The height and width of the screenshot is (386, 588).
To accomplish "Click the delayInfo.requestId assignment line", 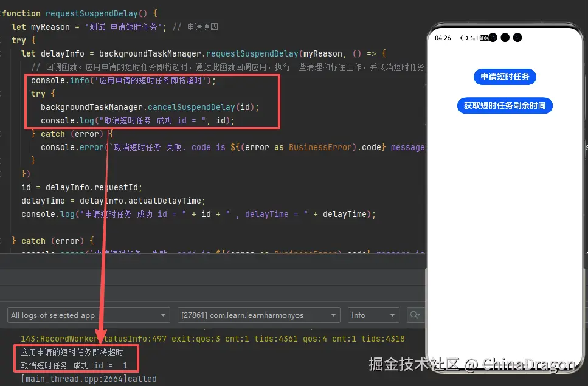I will click(79, 187).
